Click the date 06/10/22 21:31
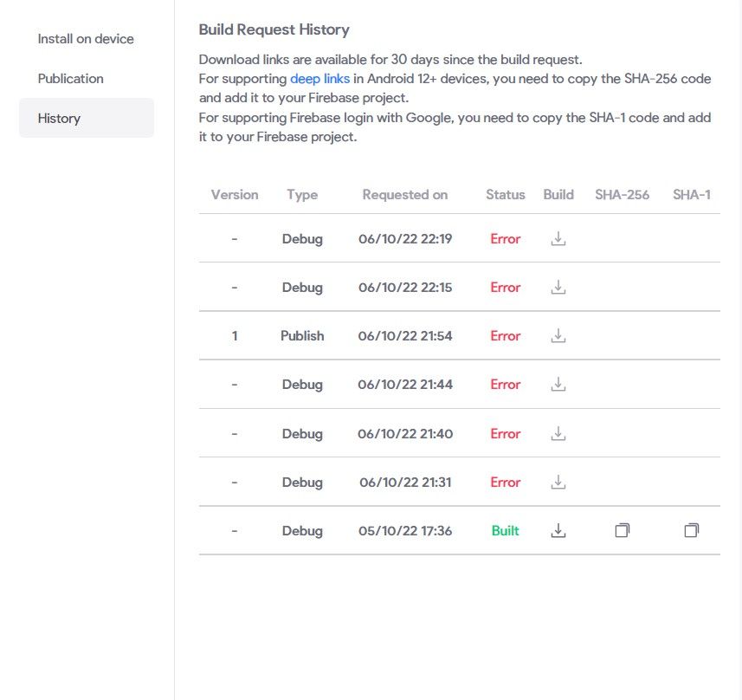This screenshot has height=700, width=742. tap(405, 483)
